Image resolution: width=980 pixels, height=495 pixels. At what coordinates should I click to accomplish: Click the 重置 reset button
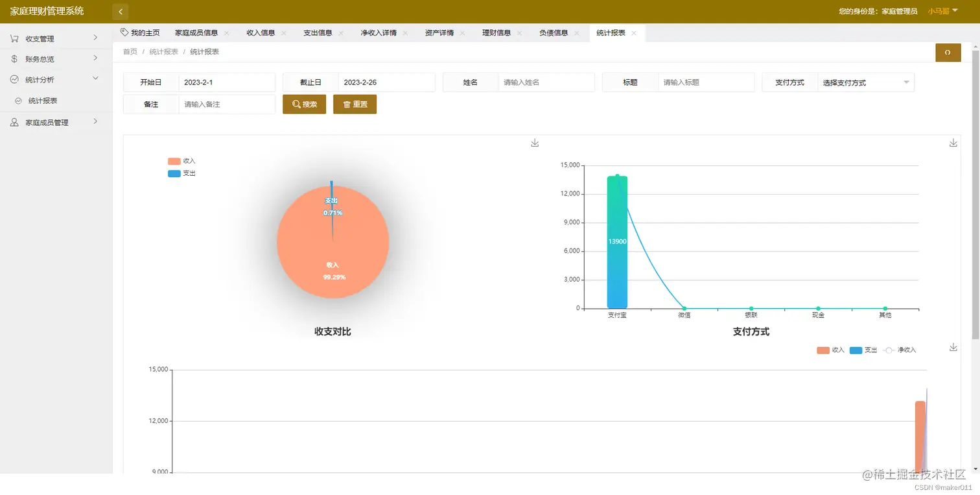(355, 104)
